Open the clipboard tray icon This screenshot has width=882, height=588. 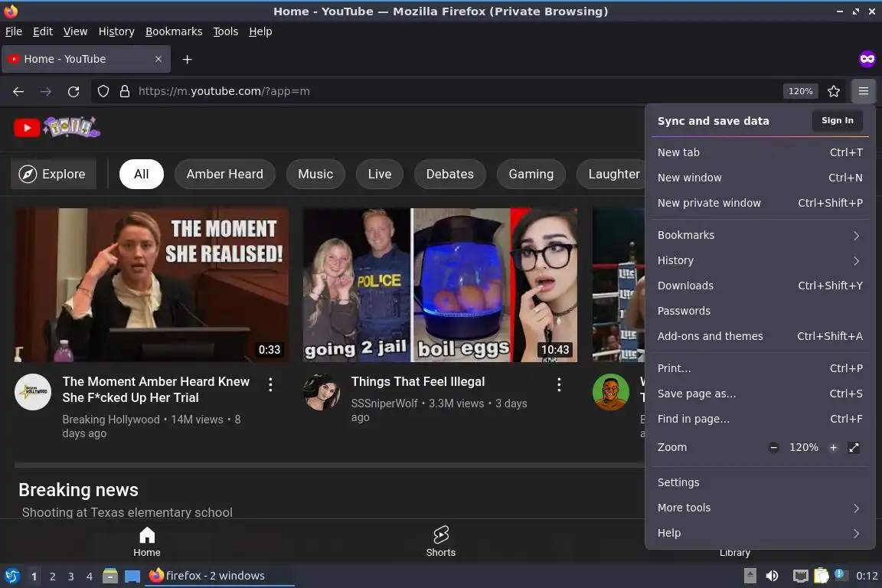pos(822,576)
